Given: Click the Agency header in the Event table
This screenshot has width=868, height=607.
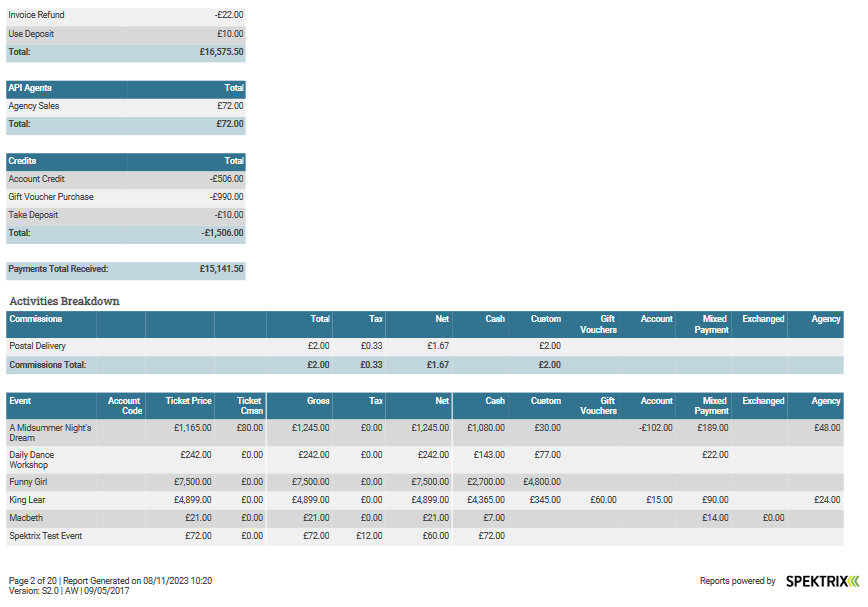Looking at the screenshot, I should coord(825,401).
